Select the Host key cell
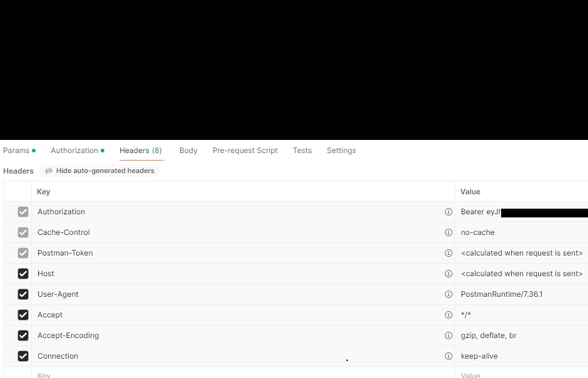588x378 pixels. pos(243,274)
